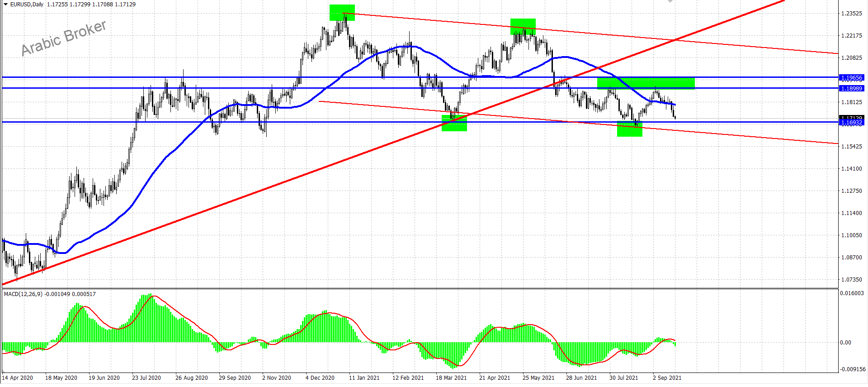The height and width of the screenshot is (387, 868).
Task: Click the 1.23525 price axis value
Action: click(x=851, y=14)
